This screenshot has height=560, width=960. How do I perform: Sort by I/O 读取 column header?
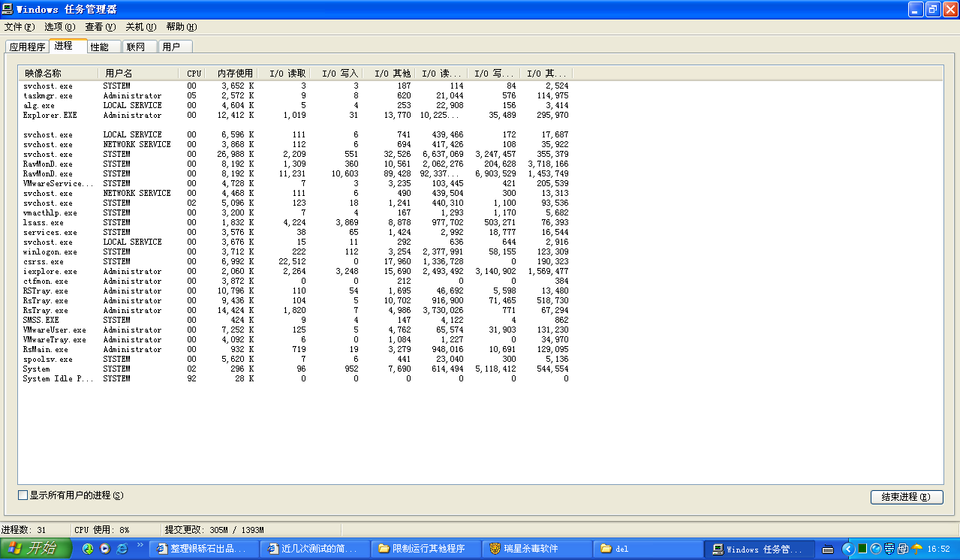pos(283,73)
